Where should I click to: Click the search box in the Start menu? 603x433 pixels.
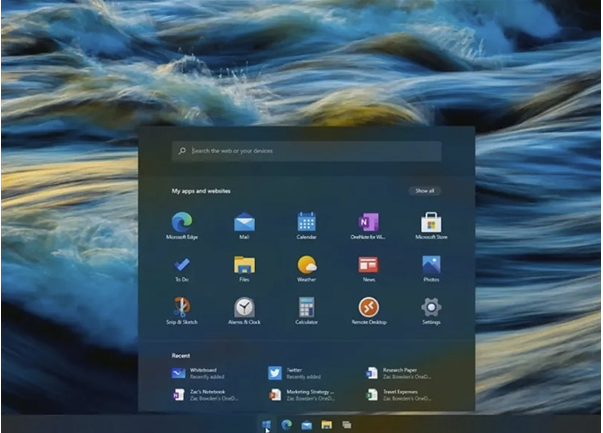pos(306,151)
